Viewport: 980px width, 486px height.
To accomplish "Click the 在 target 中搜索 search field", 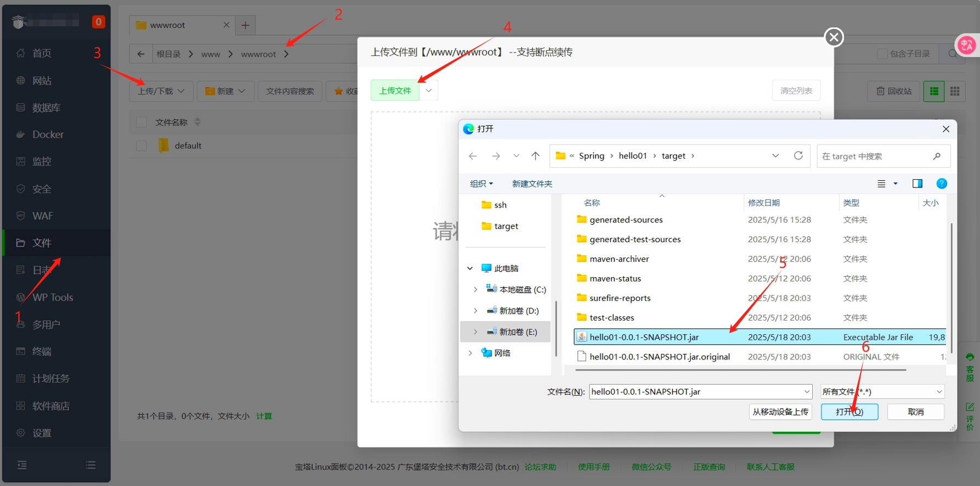I will point(883,156).
